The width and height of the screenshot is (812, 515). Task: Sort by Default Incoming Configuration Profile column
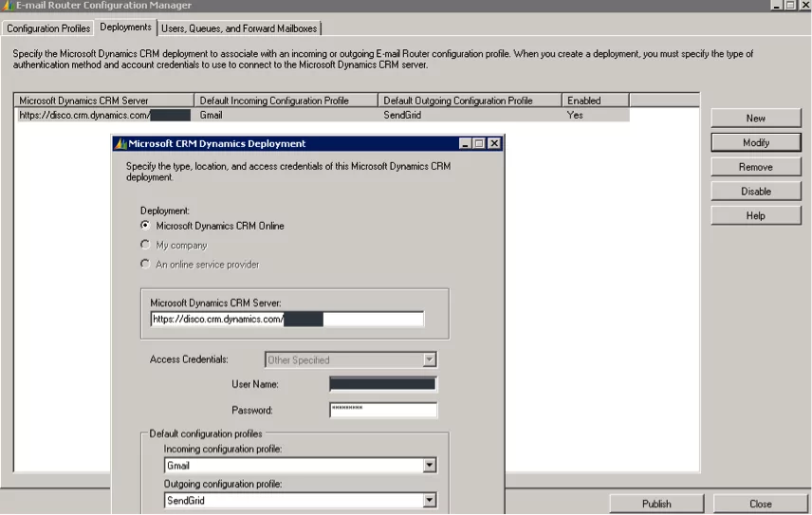(x=286, y=101)
